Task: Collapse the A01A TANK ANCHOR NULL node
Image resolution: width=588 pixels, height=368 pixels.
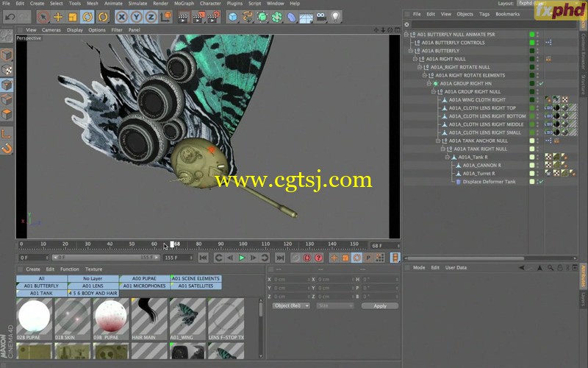Action: pos(438,141)
